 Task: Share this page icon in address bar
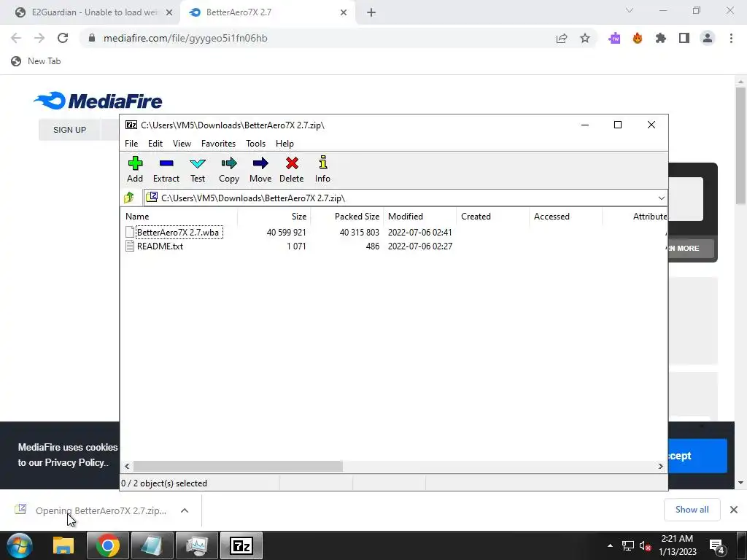coord(562,38)
